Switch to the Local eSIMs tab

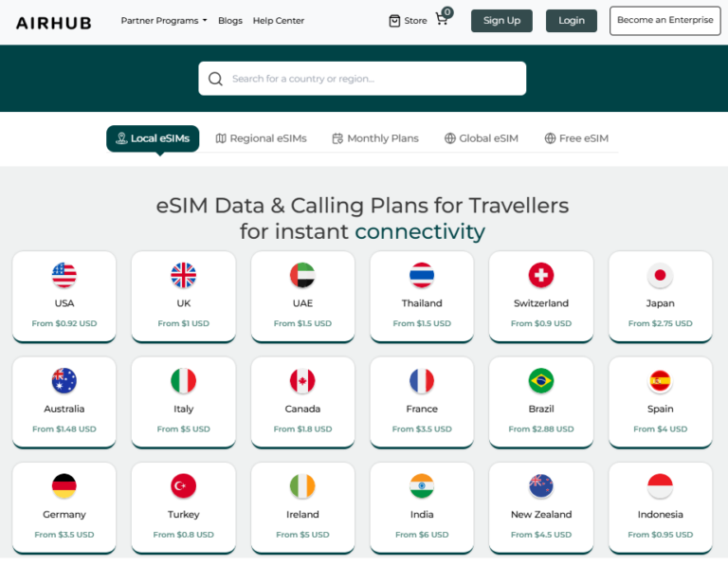[153, 138]
